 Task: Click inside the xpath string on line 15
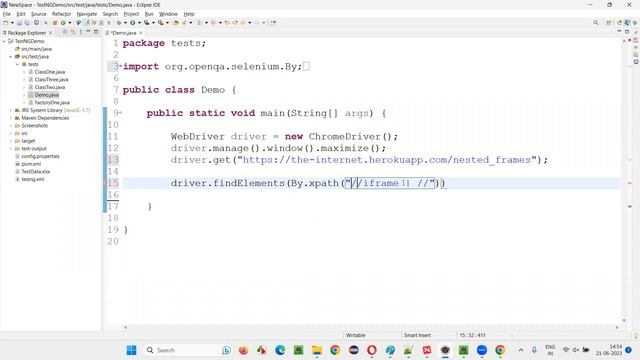tap(390, 183)
